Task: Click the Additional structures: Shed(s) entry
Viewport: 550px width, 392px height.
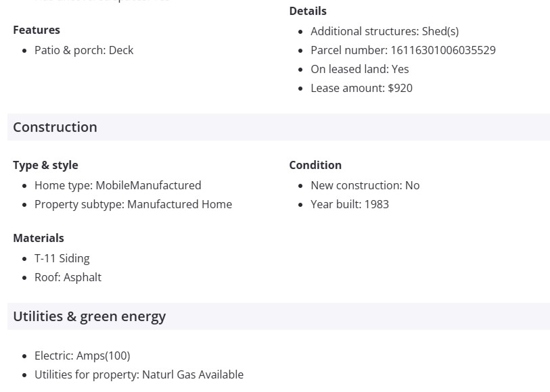Action: point(384,31)
